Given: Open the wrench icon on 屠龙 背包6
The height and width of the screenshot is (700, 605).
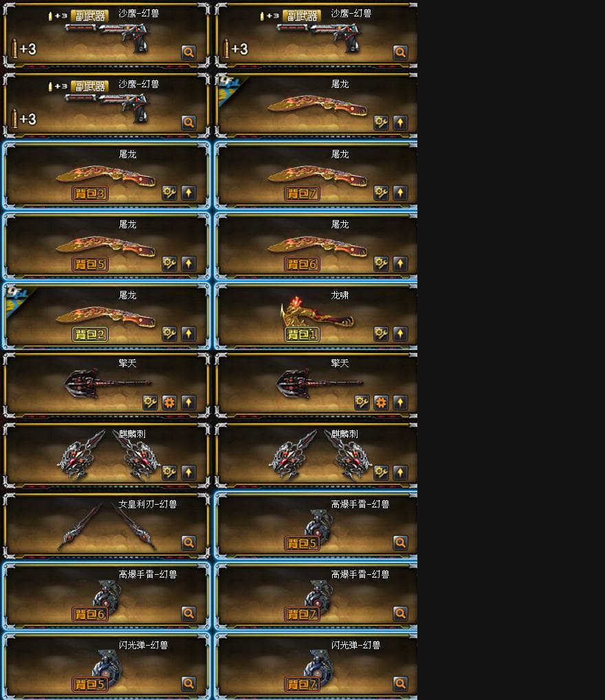Looking at the screenshot, I should [381, 263].
